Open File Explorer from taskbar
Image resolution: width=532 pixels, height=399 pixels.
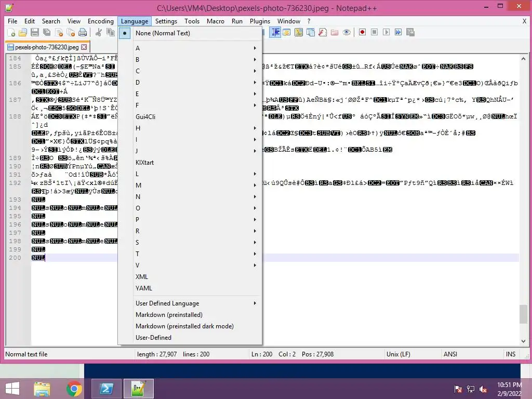point(42,389)
